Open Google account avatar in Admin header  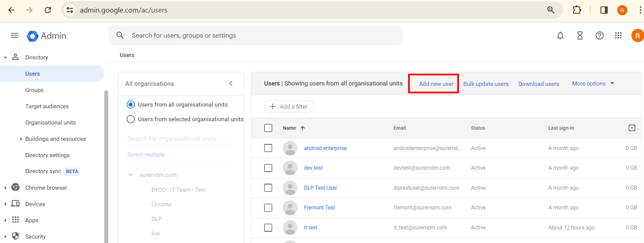tap(638, 36)
